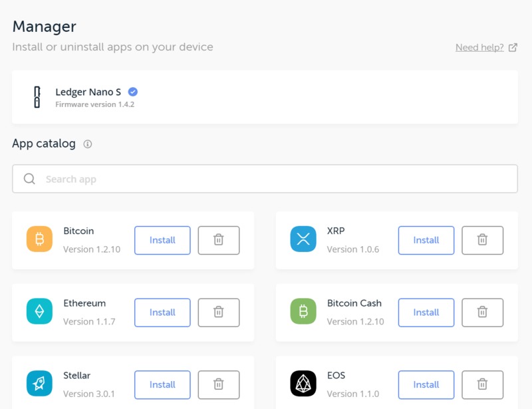Screen dimensions: 532x409
Task: Install the EOS app
Action: coord(426,384)
